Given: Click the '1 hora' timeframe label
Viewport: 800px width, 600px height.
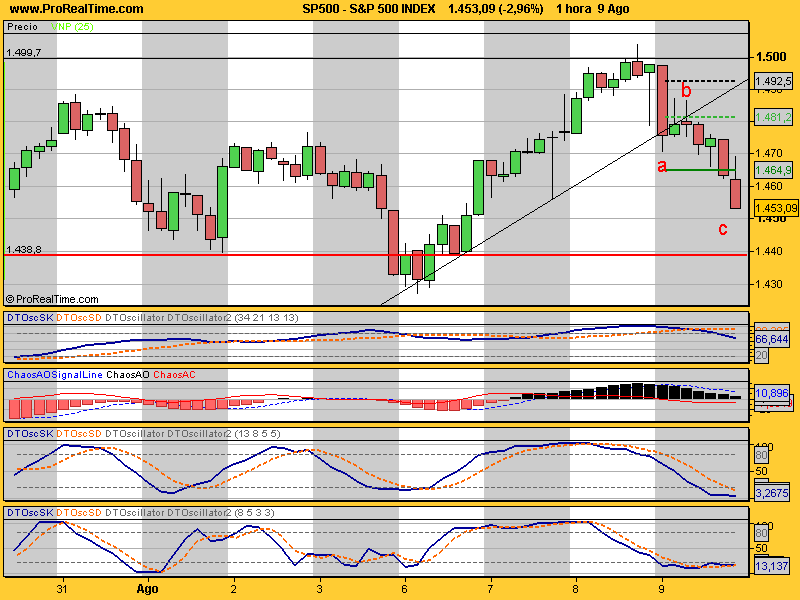Looking at the screenshot, I should click(x=573, y=9).
